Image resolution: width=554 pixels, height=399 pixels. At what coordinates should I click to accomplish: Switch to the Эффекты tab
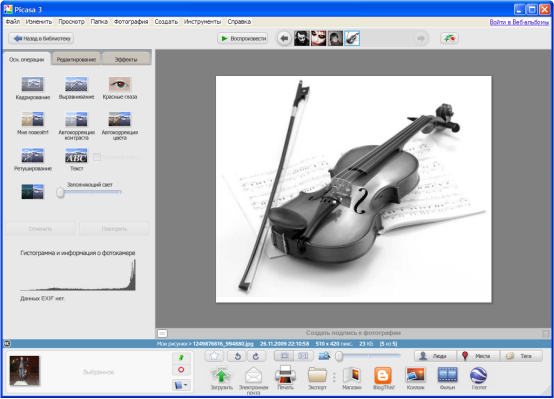pos(126,59)
